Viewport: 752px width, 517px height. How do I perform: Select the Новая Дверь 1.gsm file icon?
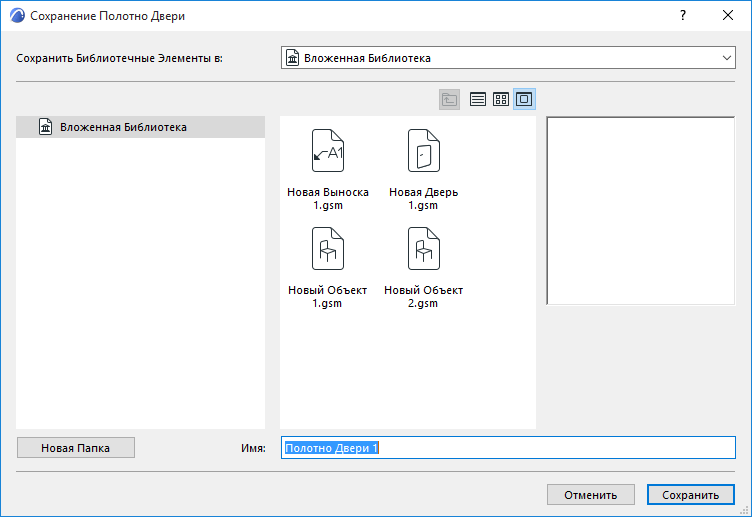423,151
